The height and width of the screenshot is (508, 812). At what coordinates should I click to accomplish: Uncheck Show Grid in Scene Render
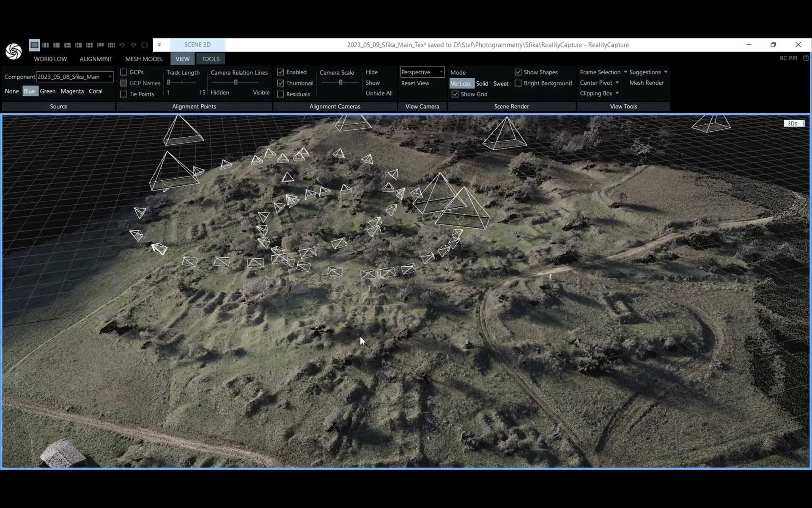point(455,94)
